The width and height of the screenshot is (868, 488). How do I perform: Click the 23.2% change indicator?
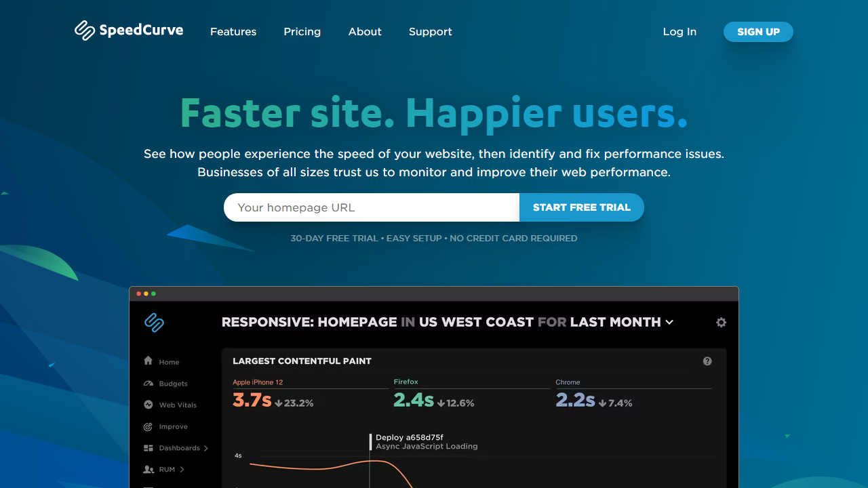(294, 403)
